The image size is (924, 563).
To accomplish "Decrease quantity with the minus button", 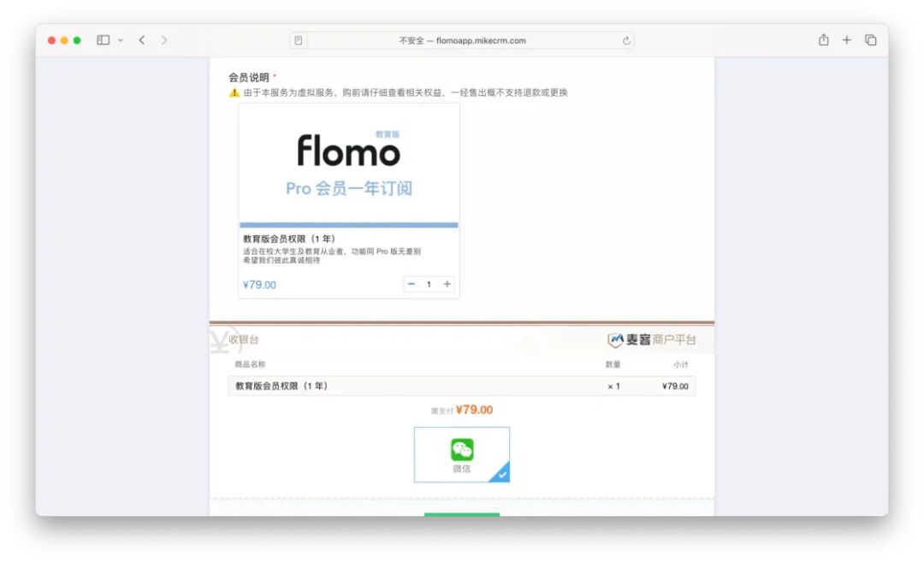I will (x=412, y=284).
